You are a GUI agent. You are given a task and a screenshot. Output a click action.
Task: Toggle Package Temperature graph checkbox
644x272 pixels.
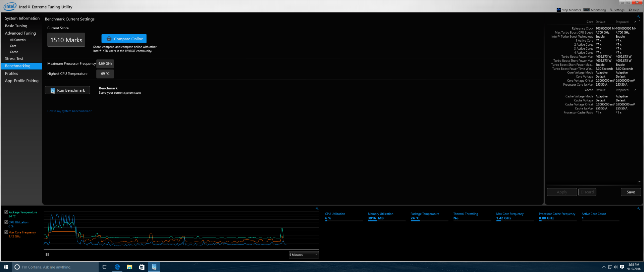pos(6,212)
